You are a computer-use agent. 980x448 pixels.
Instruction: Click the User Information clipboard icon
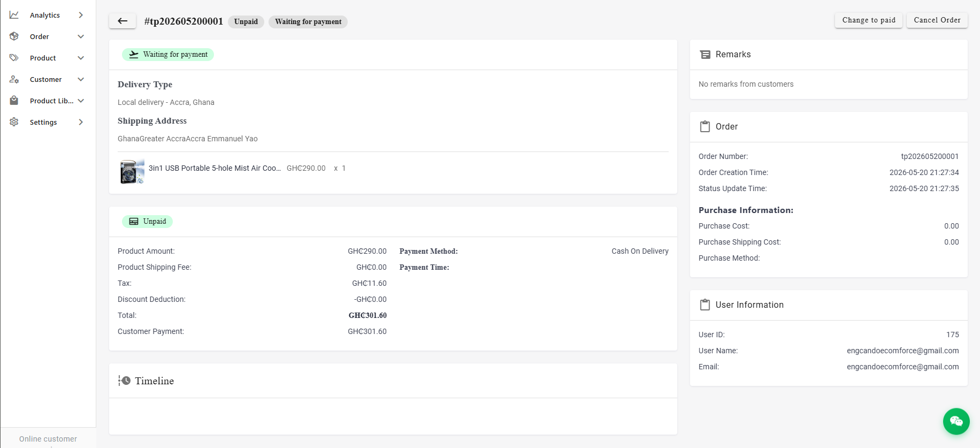click(x=705, y=305)
